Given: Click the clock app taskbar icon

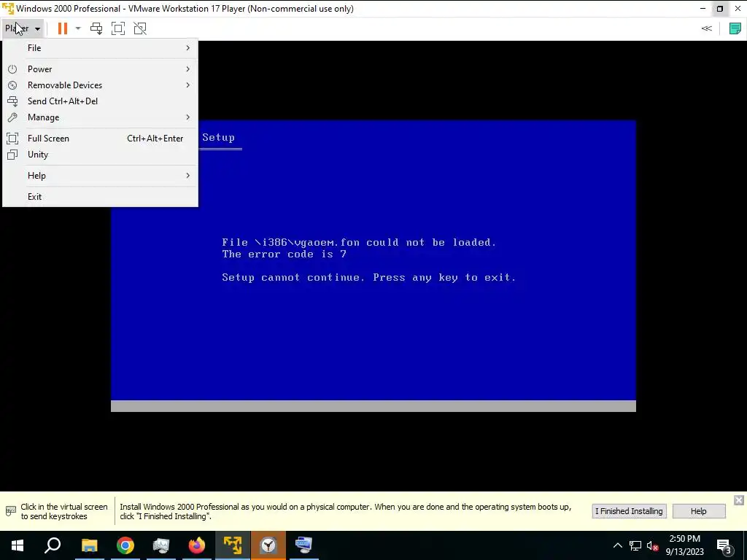Looking at the screenshot, I should tap(268, 545).
